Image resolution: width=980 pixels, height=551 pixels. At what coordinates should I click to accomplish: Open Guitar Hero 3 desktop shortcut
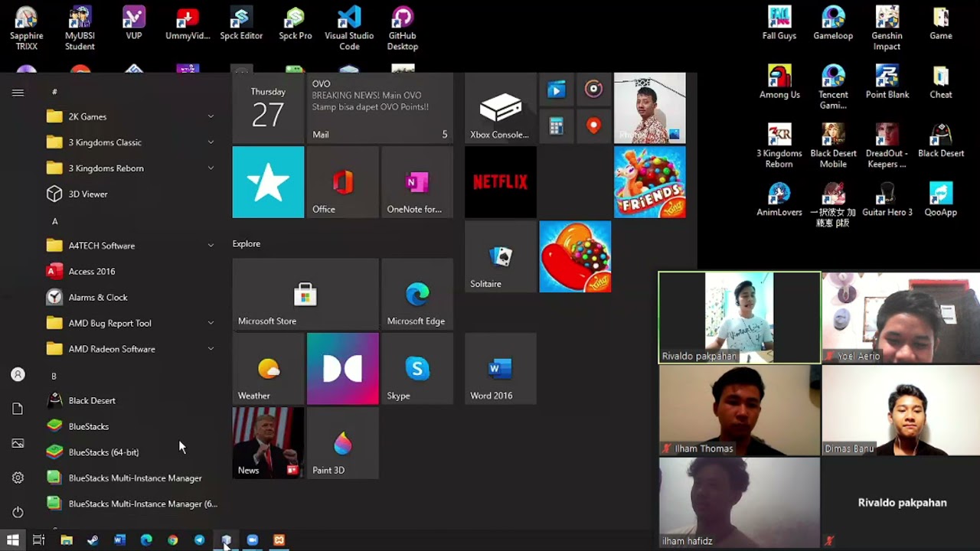[887, 201]
